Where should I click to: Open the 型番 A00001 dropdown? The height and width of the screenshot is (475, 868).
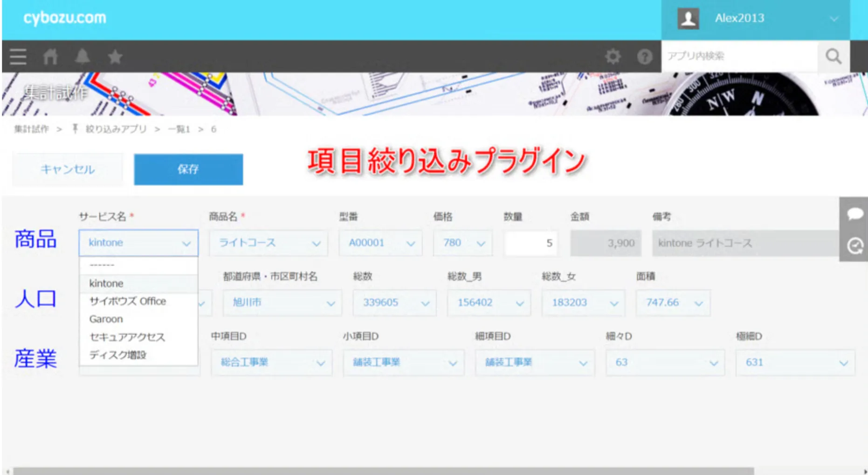click(380, 243)
